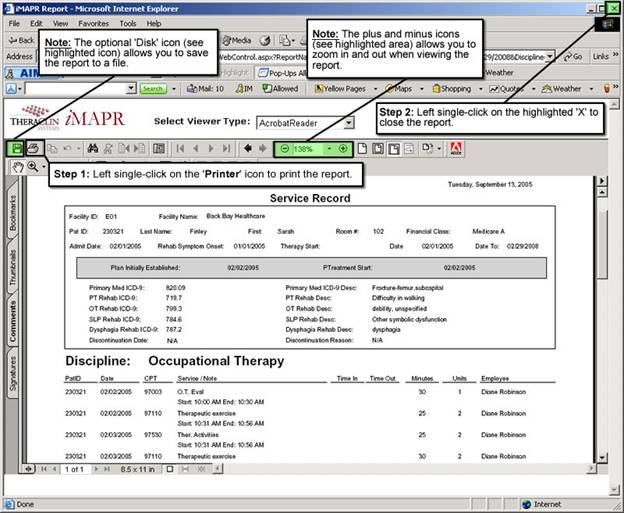Open the Signatures side panel tab

coord(14,372)
